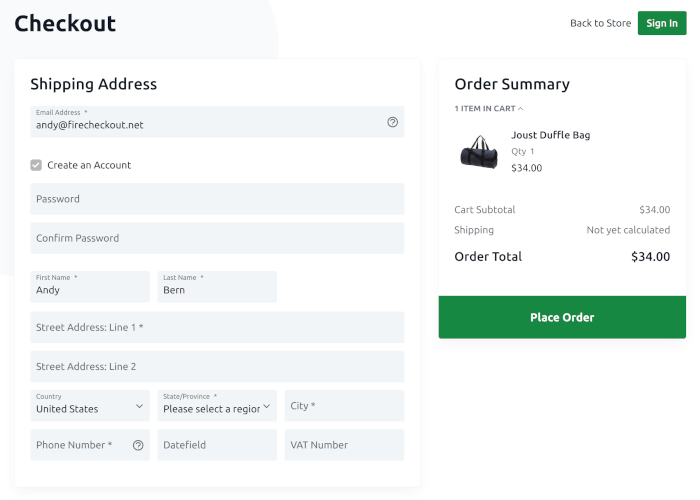Select the First Name input

point(90,287)
